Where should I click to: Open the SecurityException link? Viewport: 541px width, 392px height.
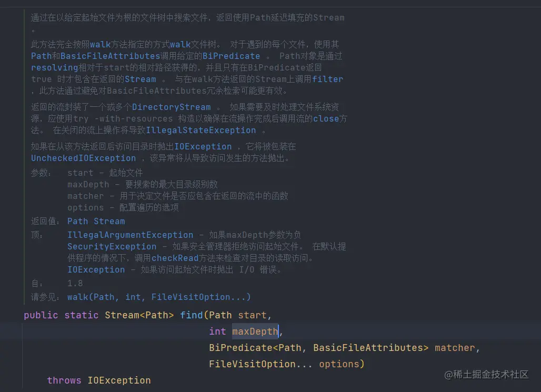[x=112, y=247]
